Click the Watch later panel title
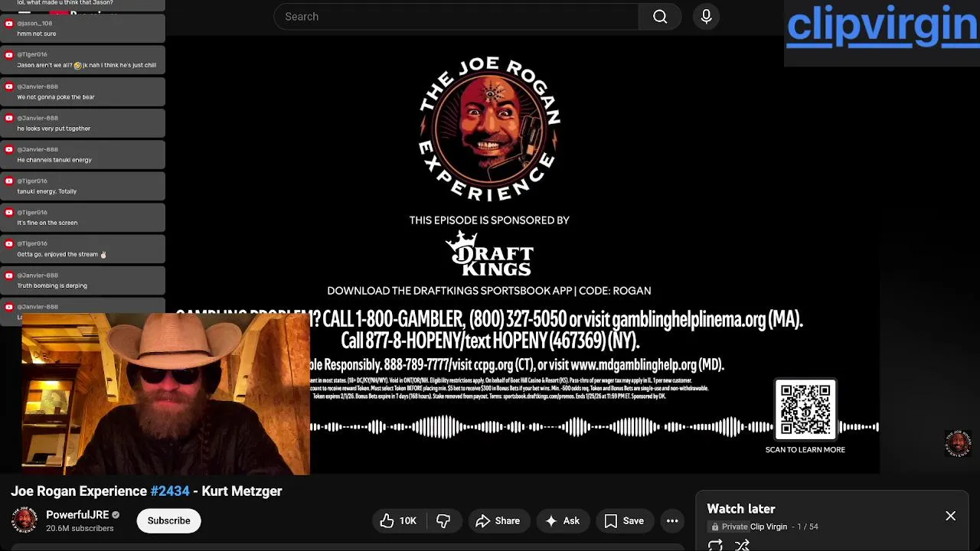The width and height of the screenshot is (980, 551). (x=740, y=509)
